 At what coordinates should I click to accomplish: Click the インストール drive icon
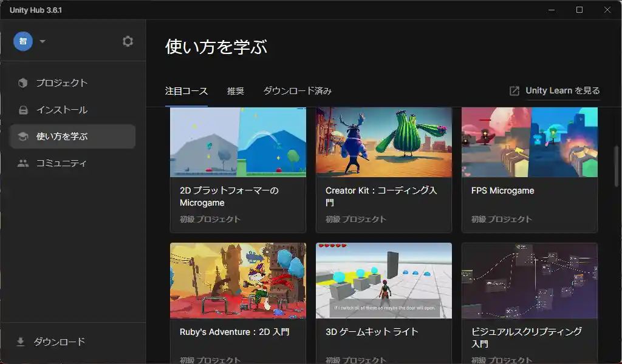(x=23, y=110)
